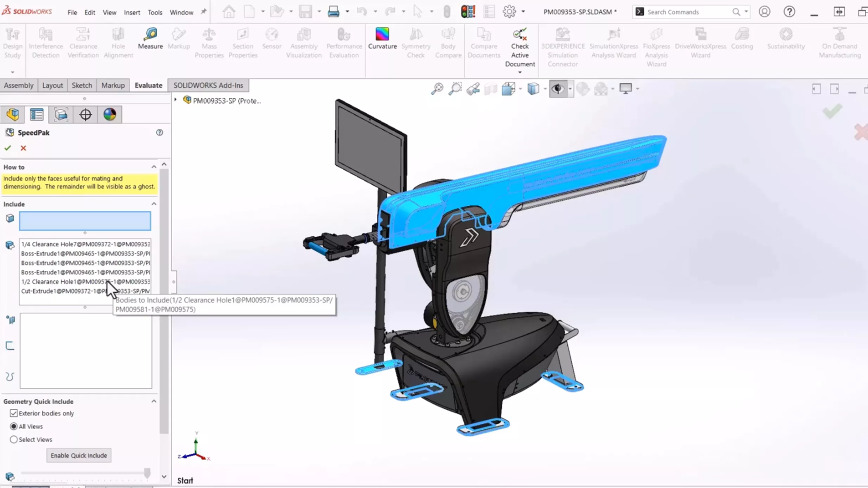Toggle Exterior bodies only checkbox
This screenshot has width=868, height=488.
pyautogui.click(x=14, y=413)
